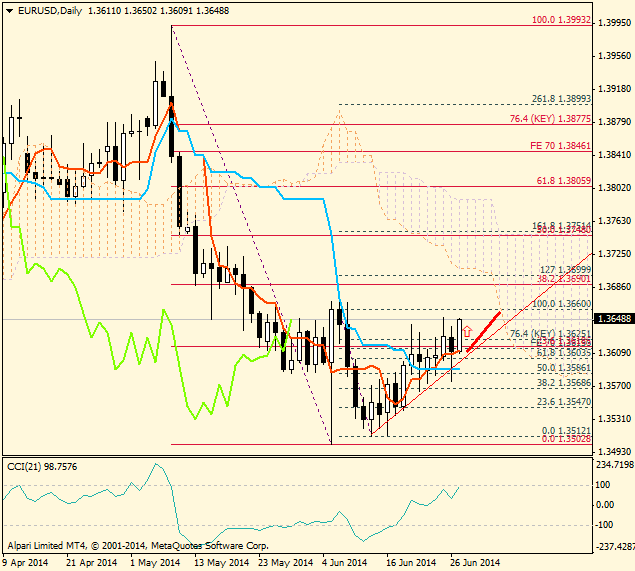Click the 61.8 1.38059 retracement label
635x571 pixels.
[x=564, y=181]
